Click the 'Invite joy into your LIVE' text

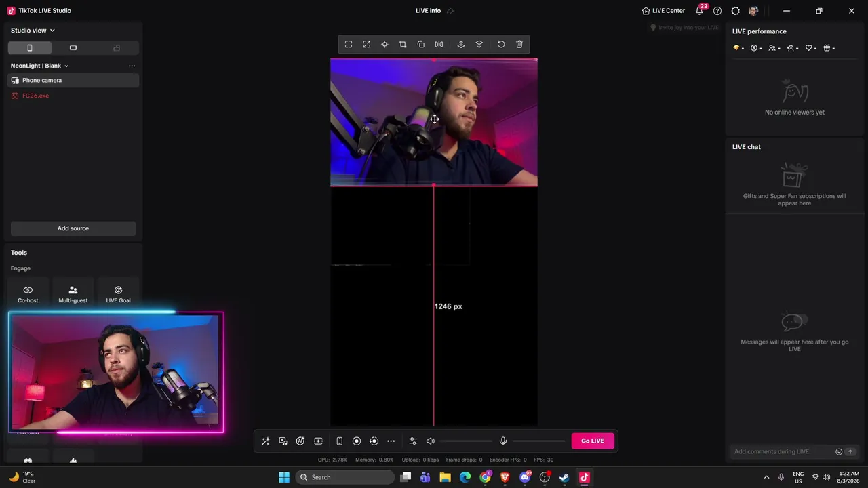(688, 28)
